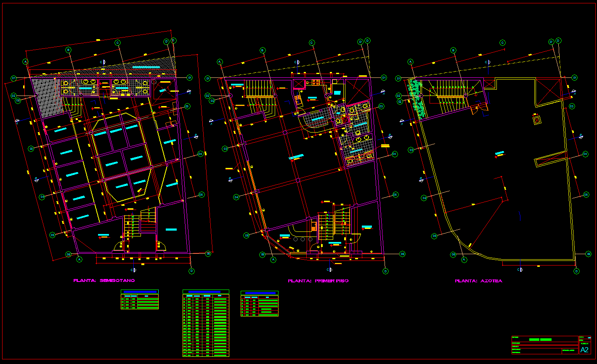The width and height of the screenshot is (597, 364).
Task: Select the green project name in title block
Action: 540,339
